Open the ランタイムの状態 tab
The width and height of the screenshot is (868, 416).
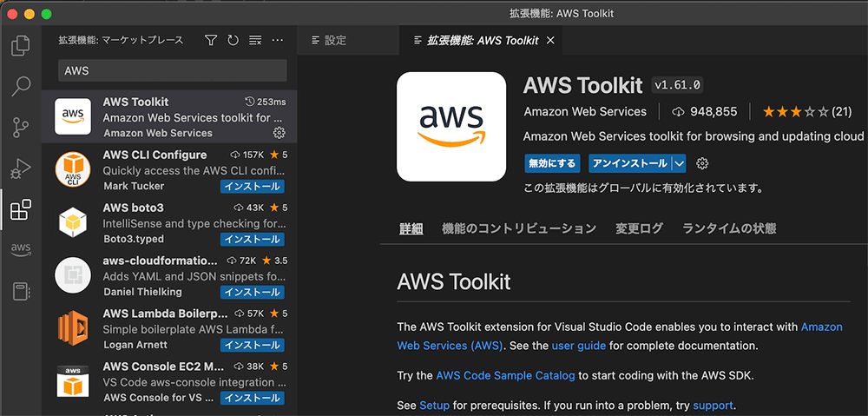(x=729, y=228)
